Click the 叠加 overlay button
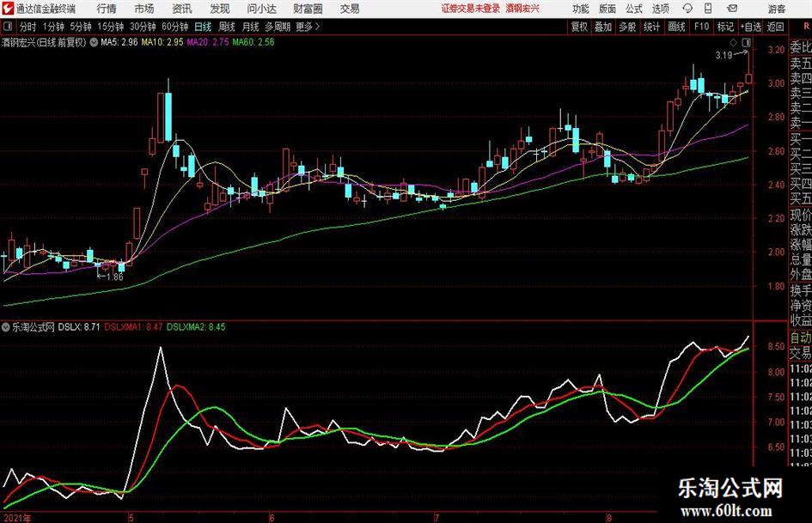 603,27
